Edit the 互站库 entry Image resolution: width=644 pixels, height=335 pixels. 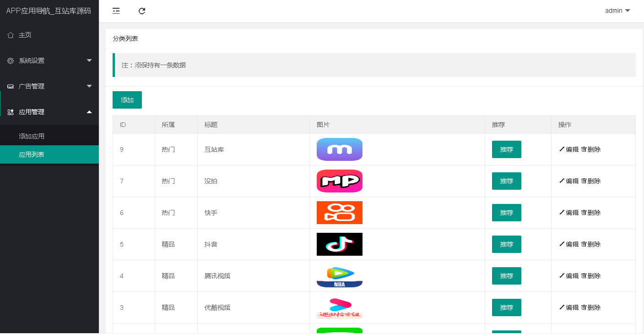tap(569, 149)
